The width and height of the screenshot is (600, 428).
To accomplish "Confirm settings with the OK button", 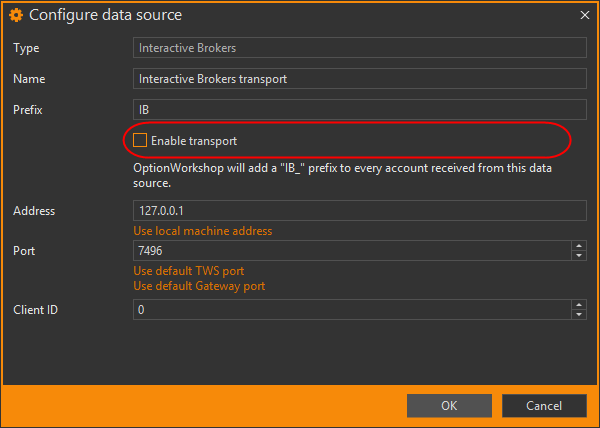I will 449,405.
